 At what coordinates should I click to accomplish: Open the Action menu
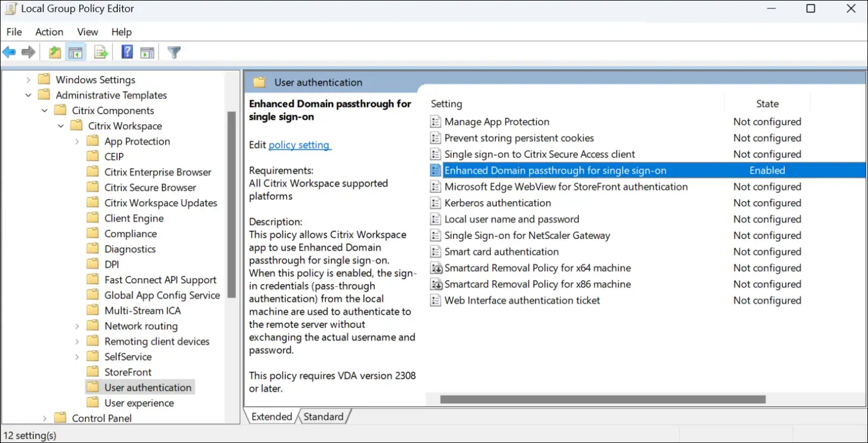tap(49, 32)
